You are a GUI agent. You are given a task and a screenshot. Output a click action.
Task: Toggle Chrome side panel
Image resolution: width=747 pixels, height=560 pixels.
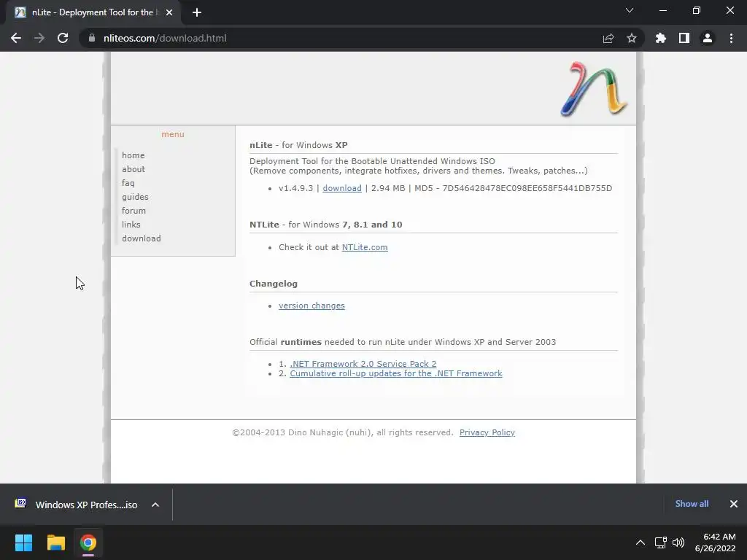coord(684,38)
